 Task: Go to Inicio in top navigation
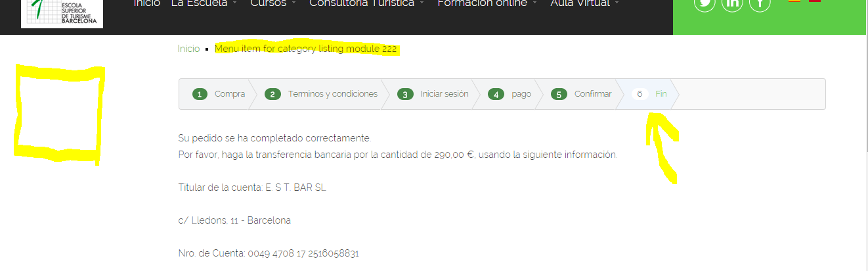(146, 4)
